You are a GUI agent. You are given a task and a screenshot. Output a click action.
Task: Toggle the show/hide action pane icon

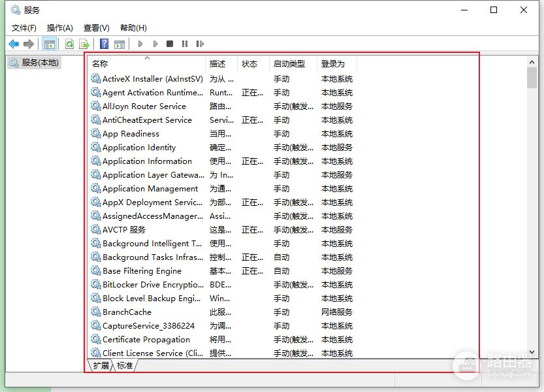click(x=120, y=44)
